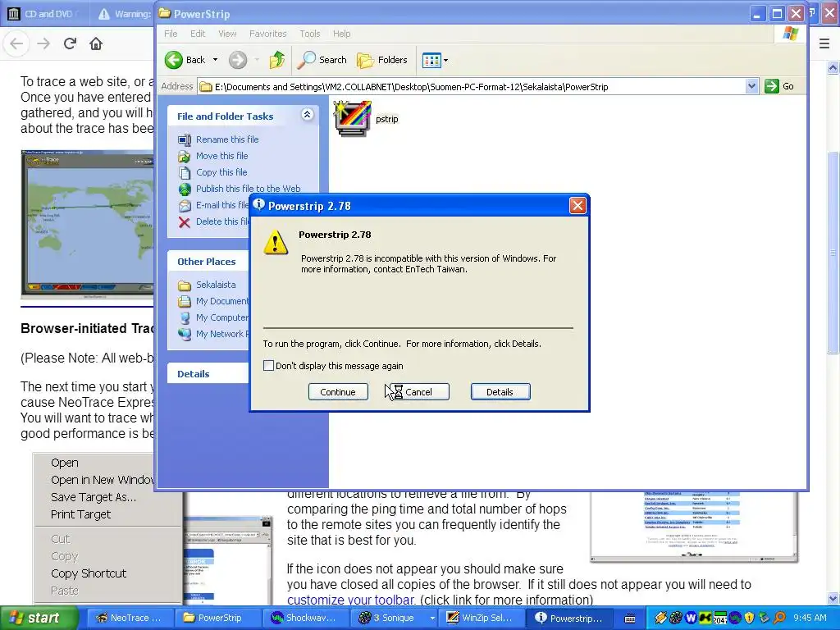Open the View menu

(x=227, y=34)
